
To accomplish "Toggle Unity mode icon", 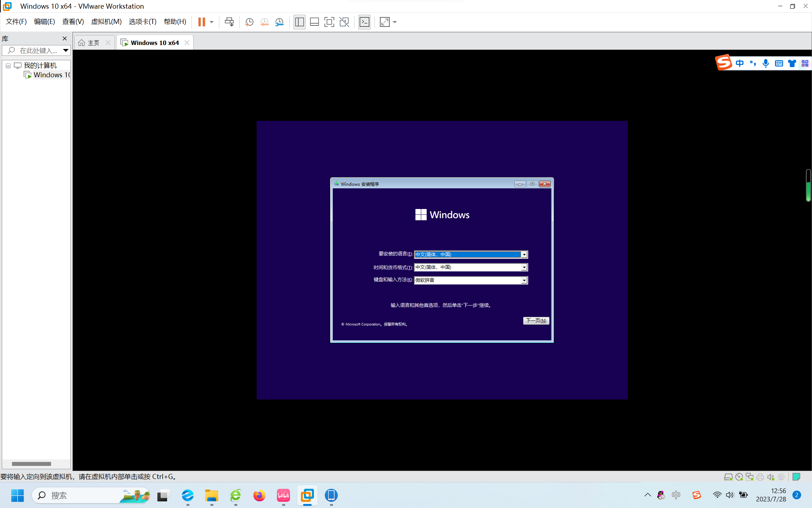I will (x=344, y=22).
